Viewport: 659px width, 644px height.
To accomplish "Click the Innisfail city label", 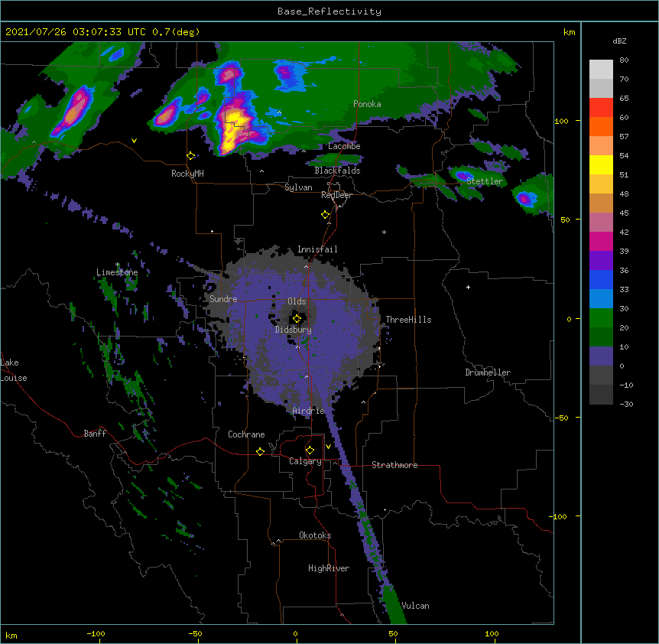I will (317, 249).
